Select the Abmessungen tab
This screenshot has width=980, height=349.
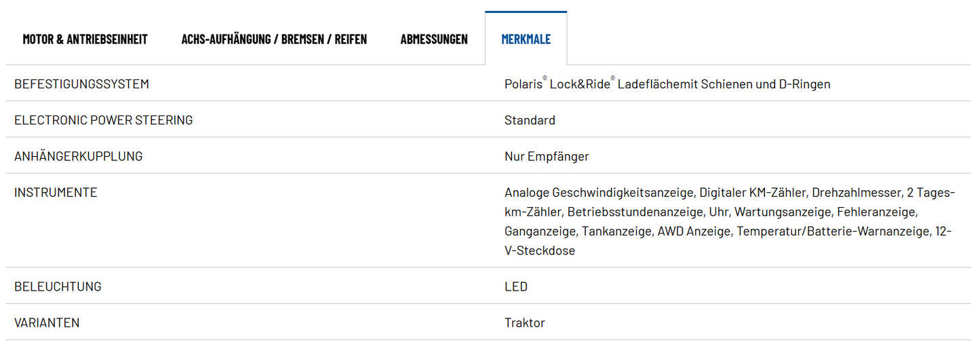pyautogui.click(x=434, y=39)
